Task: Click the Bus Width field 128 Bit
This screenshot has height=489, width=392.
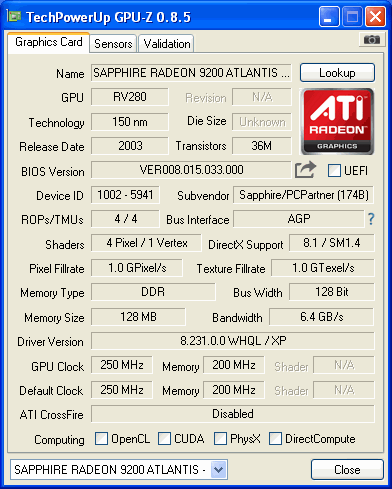Action: tap(332, 292)
